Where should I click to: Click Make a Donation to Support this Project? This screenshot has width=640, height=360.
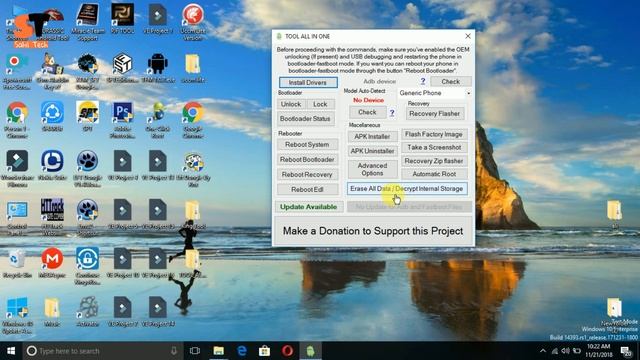(373, 231)
